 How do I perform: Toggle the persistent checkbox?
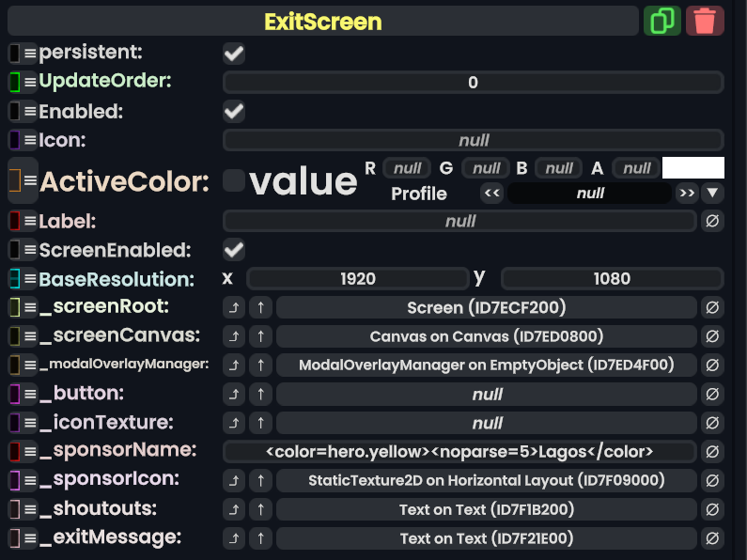tap(234, 54)
